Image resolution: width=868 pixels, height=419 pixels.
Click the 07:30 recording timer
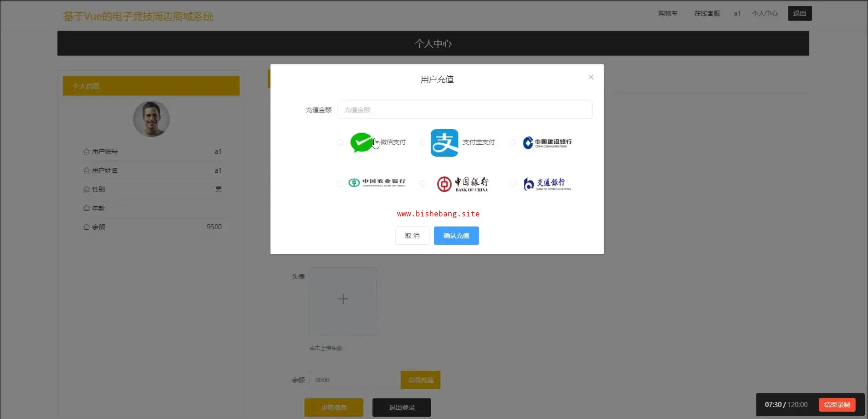[773, 405]
